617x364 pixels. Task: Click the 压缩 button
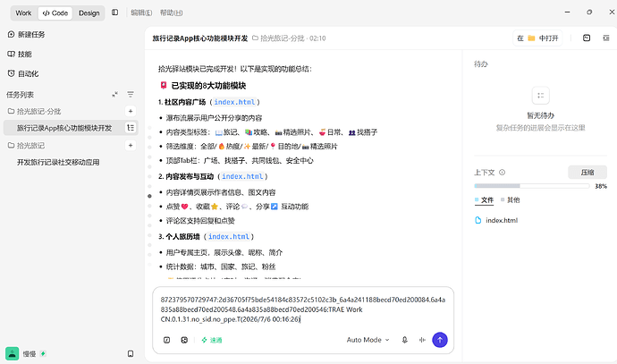pyautogui.click(x=587, y=173)
